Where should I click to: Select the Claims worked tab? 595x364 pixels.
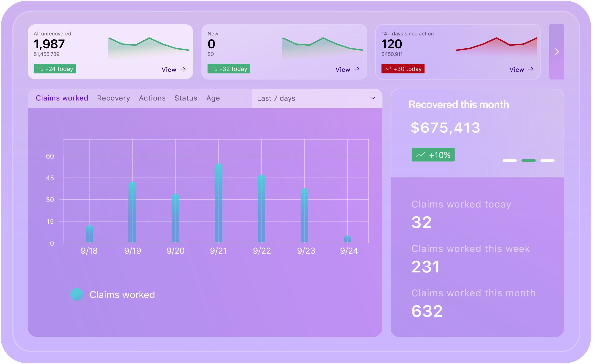click(x=62, y=98)
